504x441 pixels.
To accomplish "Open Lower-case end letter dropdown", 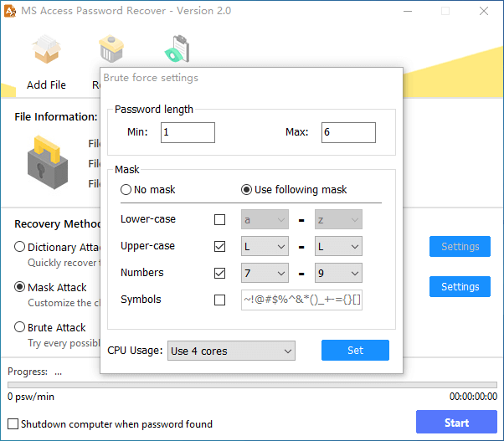I will coord(338,220).
